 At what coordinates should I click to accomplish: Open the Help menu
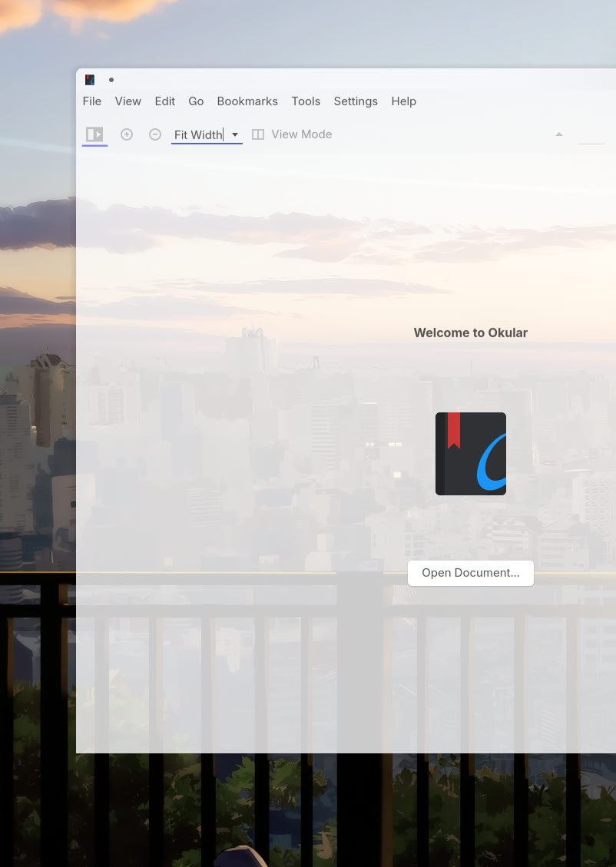(403, 101)
